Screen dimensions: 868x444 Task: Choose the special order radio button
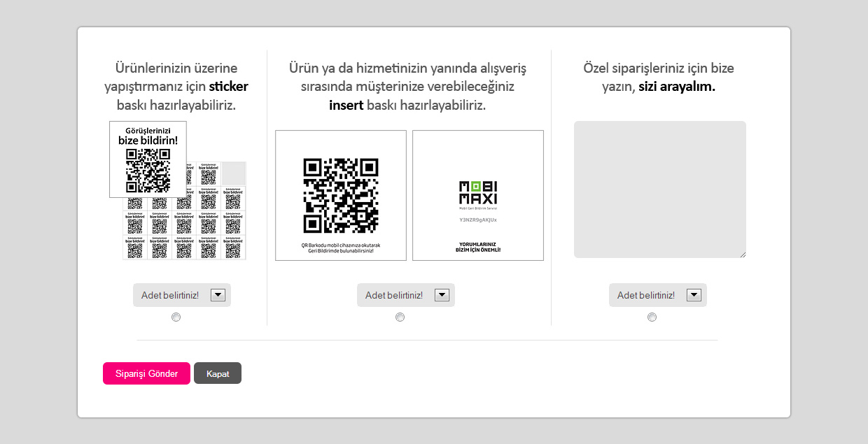(x=652, y=317)
